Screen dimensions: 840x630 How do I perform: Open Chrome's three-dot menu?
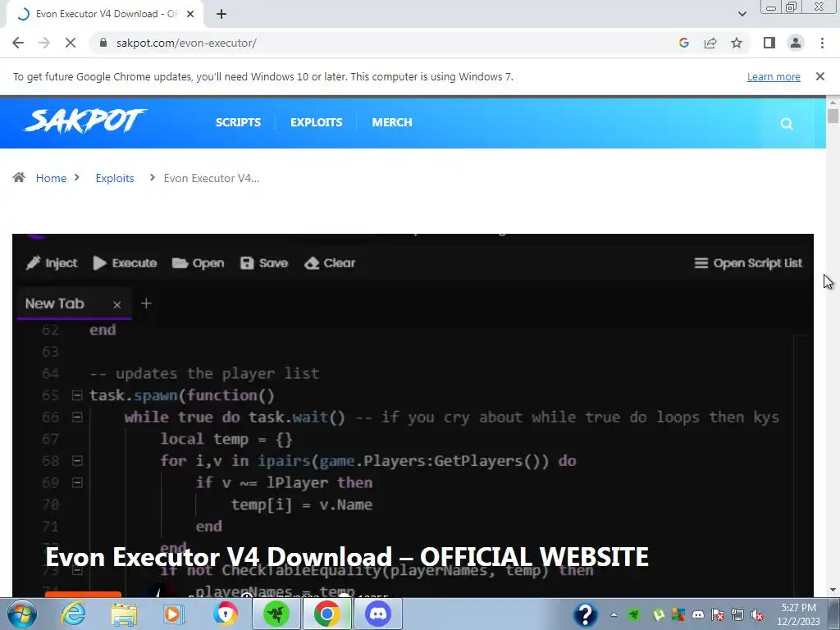(x=822, y=43)
